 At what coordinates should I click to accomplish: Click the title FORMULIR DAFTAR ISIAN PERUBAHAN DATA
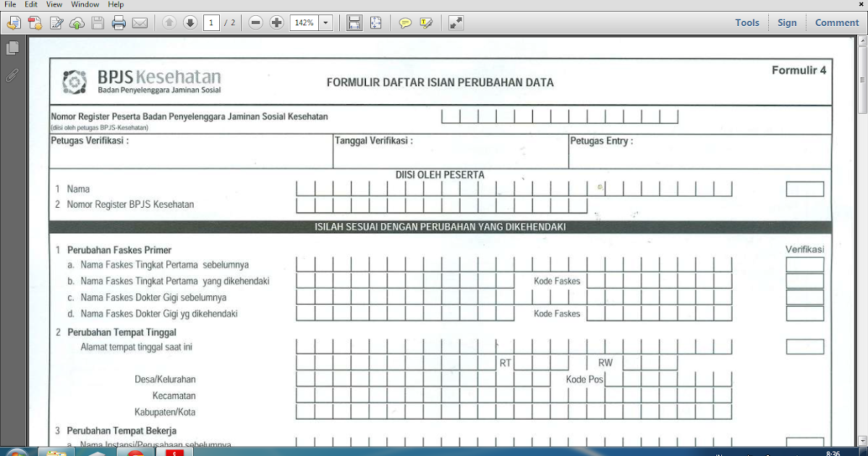440,83
